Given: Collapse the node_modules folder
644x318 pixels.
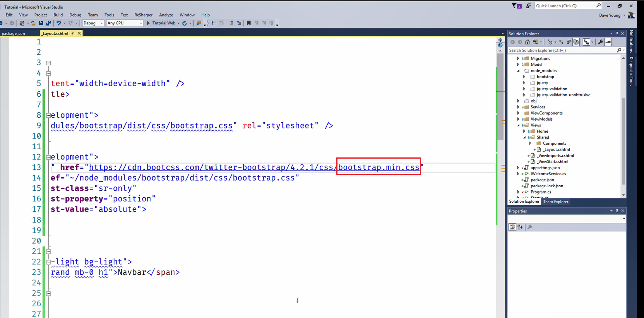Looking at the screenshot, I should [x=518, y=70].
